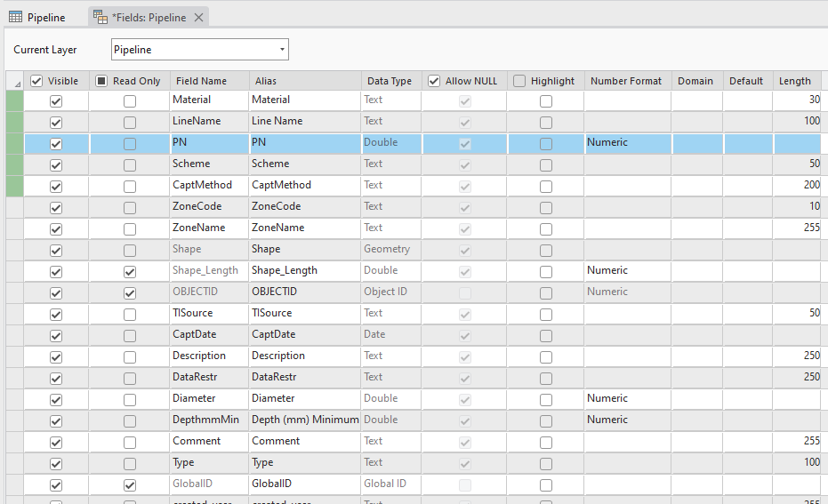Uncheck Visible for the ZoneCode field

[56, 208]
